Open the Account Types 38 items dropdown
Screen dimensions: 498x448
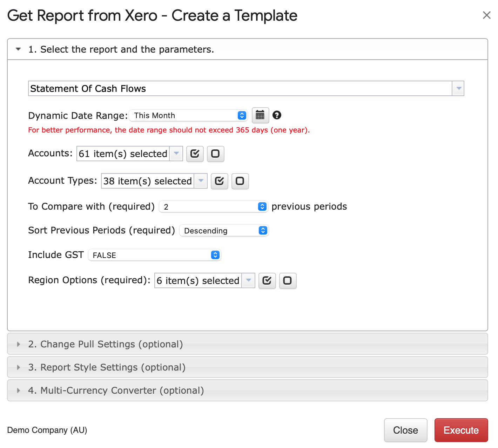click(154, 181)
